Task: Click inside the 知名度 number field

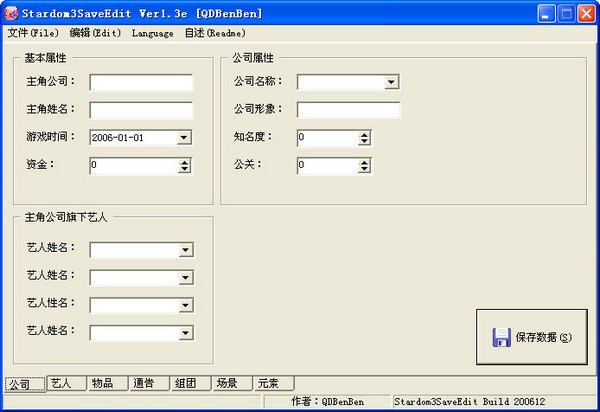Action: click(x=328, y=138)
